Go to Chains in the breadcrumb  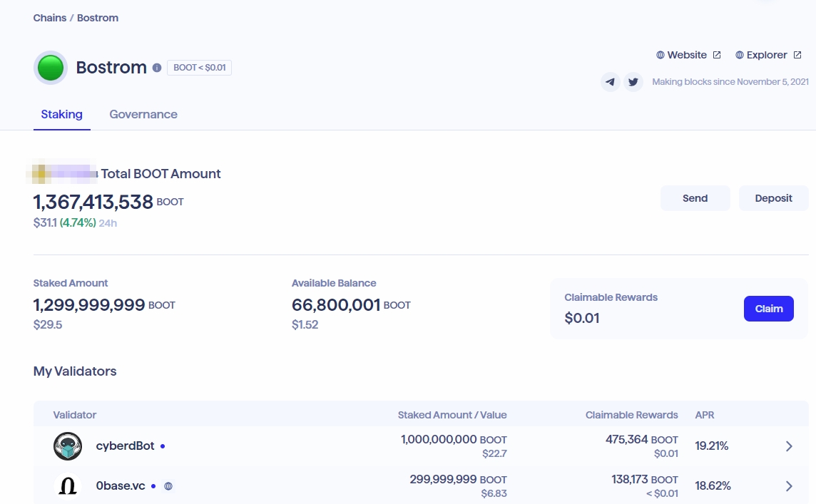pos(50,18)
